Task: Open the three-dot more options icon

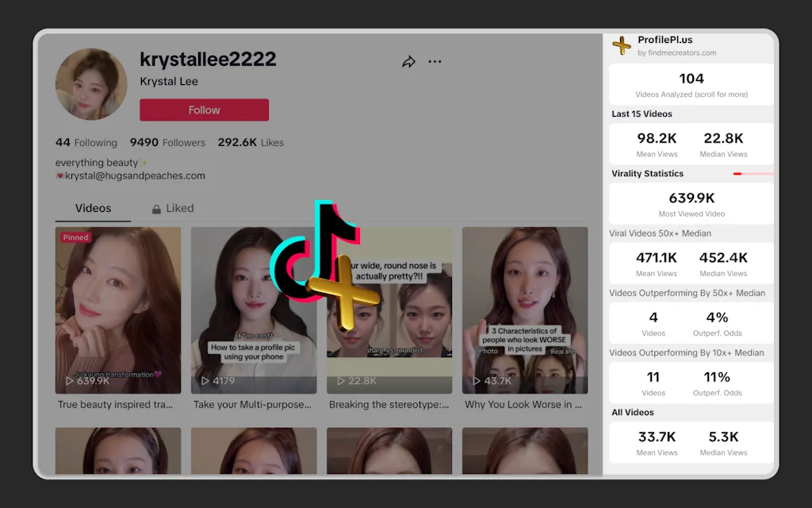Action: pyautogui.click(x=435, y=61)
